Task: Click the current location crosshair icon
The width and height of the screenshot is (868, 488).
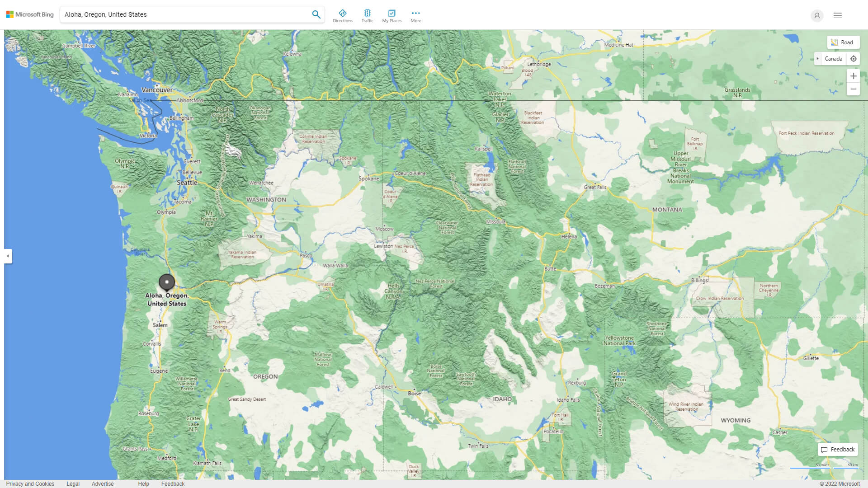Action: tap(854, 58)
